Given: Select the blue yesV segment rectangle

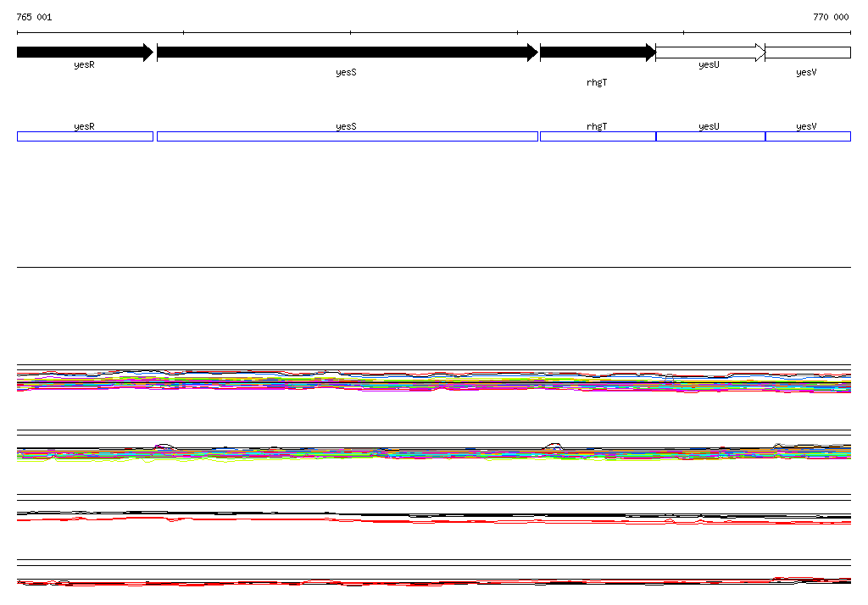Looking at the screenshot, I should coord(808,136).
